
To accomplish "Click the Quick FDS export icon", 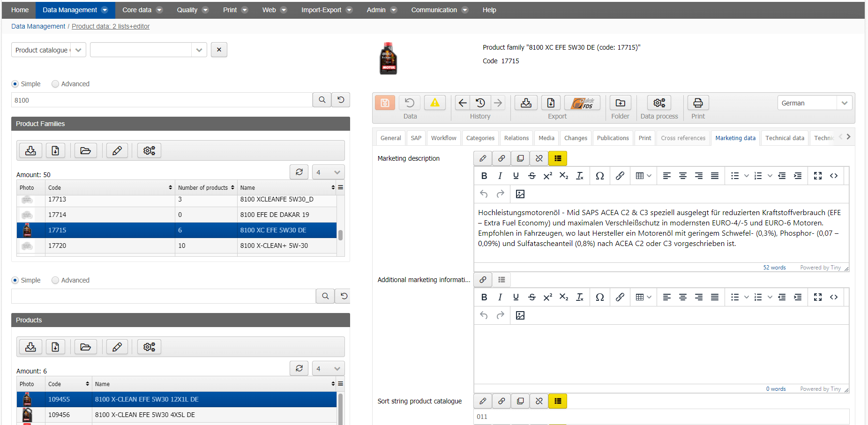I will pyautogui.click(x=582, y=103).
